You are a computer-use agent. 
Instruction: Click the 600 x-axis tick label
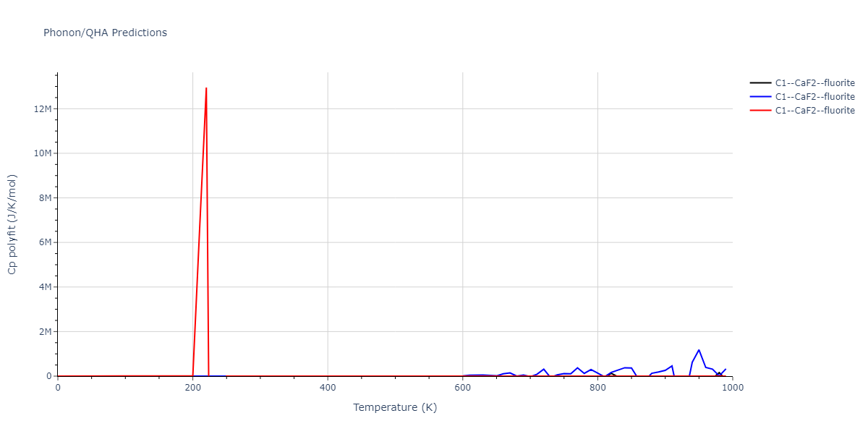point(462,387)
